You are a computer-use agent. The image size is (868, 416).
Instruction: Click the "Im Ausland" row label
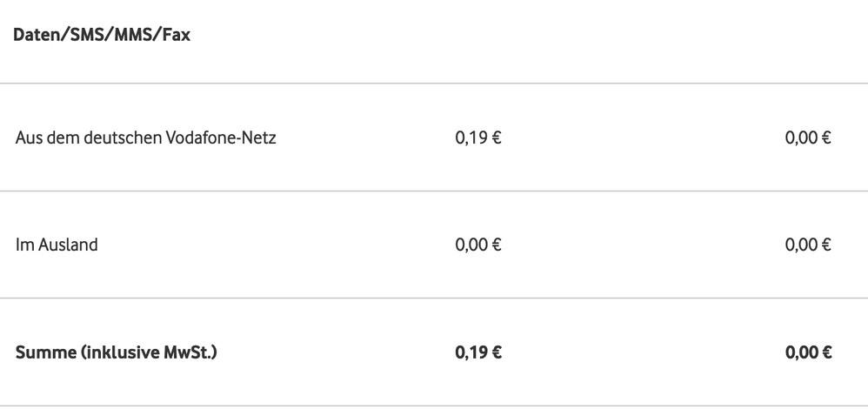[57, 245]
